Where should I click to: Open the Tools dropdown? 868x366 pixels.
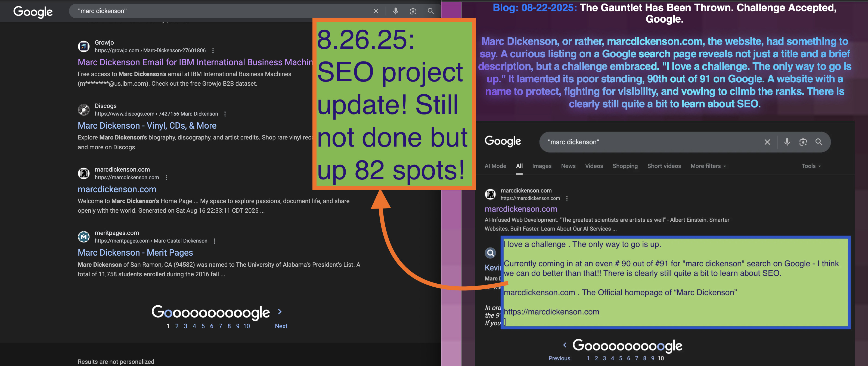811,166
